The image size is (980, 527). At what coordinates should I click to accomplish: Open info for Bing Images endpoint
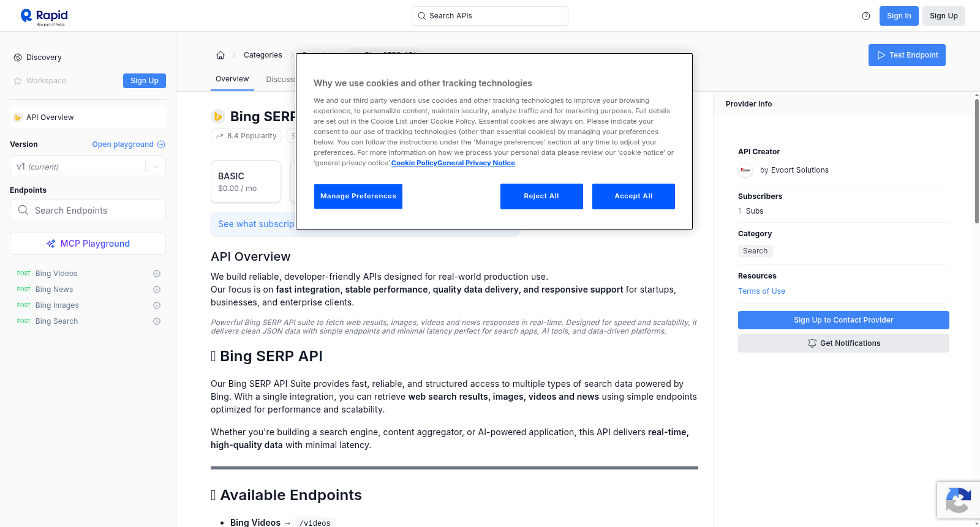157,305
